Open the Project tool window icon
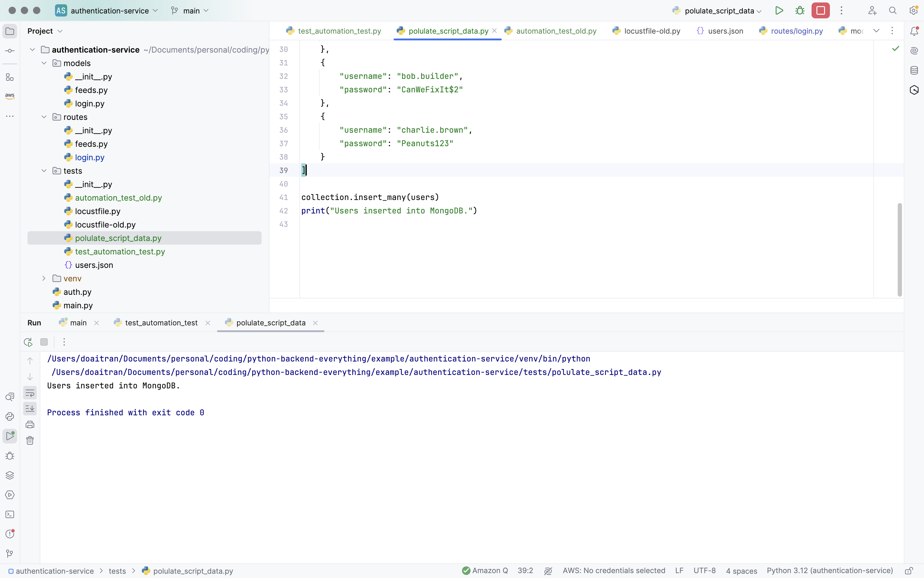Image resolution: width=924 pixels, height=578 pixels. click(x=10, y=31)
